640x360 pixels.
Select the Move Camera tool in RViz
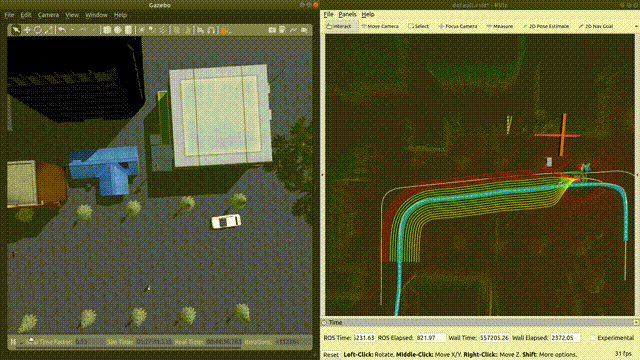click(x=380, y=26)
